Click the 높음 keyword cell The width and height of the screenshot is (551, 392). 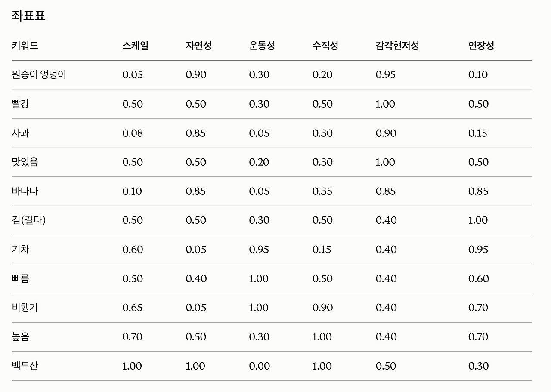tap(21, 337)
